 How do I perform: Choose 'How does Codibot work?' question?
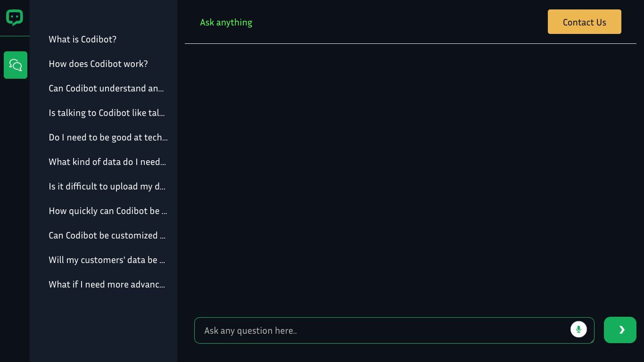point(98,64)
